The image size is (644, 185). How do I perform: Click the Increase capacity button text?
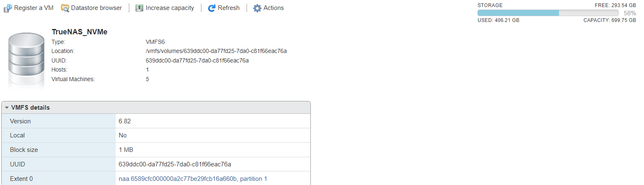[169, 8]
